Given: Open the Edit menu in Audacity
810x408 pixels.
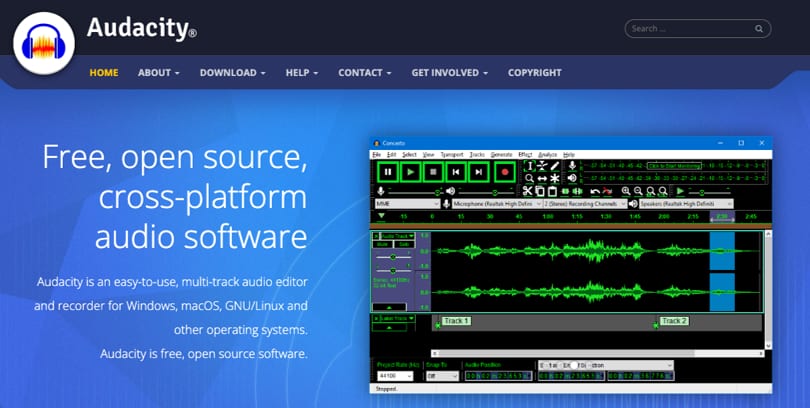Looking at the screenshot, I should (x=392, y=154).
